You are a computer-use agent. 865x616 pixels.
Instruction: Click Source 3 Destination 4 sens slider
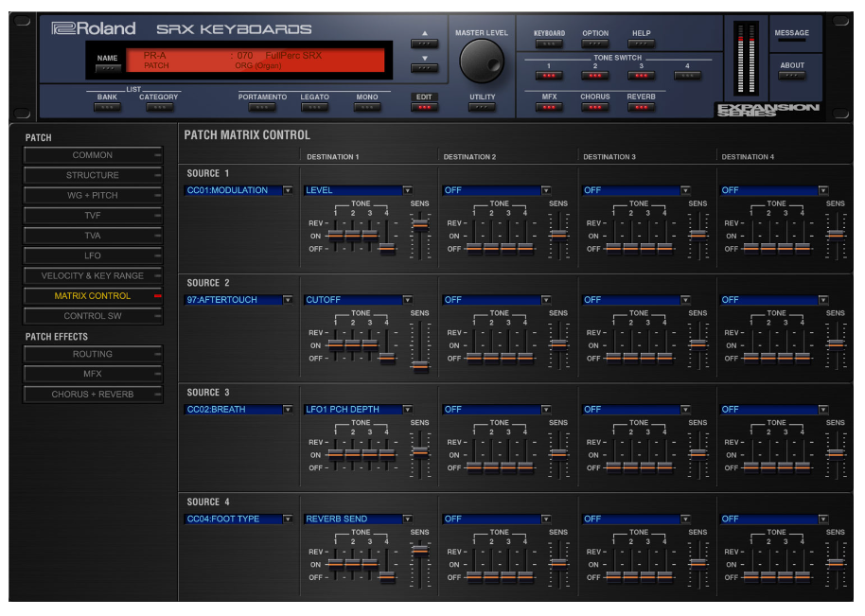(x=836, y=453)
